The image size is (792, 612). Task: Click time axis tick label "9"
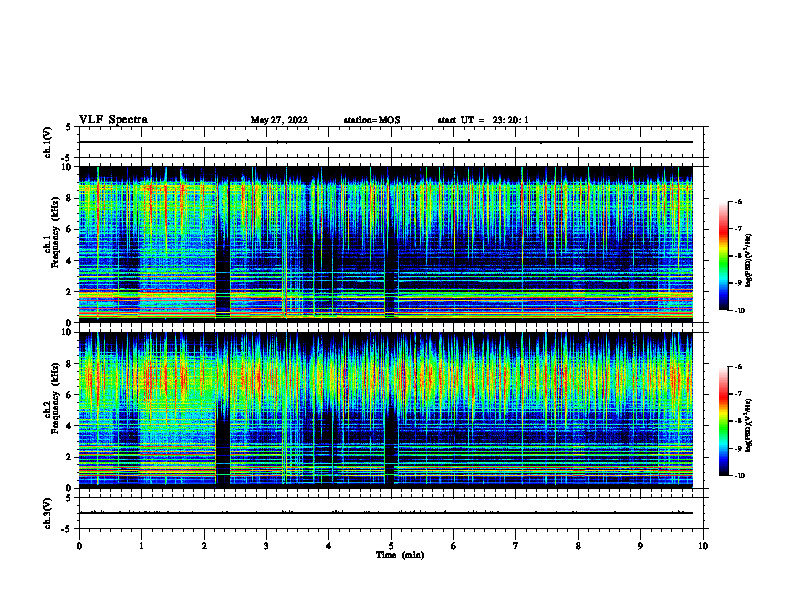(640, 546)
